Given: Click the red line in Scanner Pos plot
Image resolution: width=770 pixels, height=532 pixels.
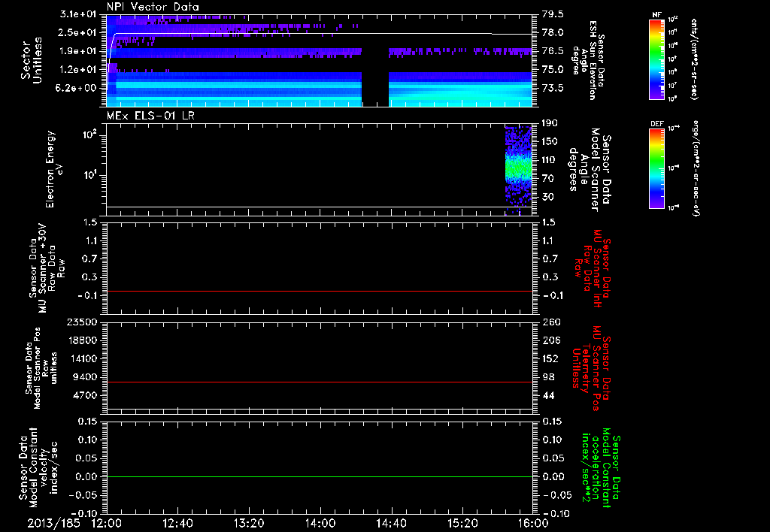Looking at the screenshot, I should 320,382.
